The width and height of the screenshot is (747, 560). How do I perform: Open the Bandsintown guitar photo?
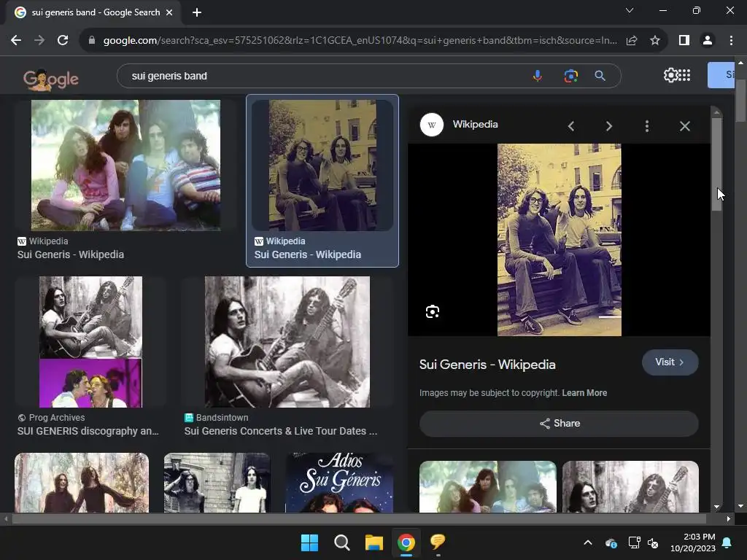coord(287,342)
